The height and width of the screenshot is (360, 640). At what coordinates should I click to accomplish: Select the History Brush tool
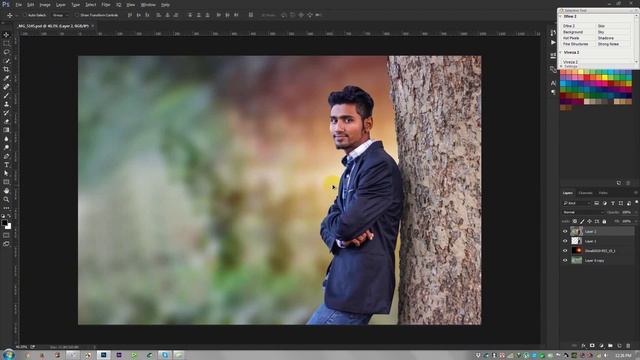pos(6,113)
